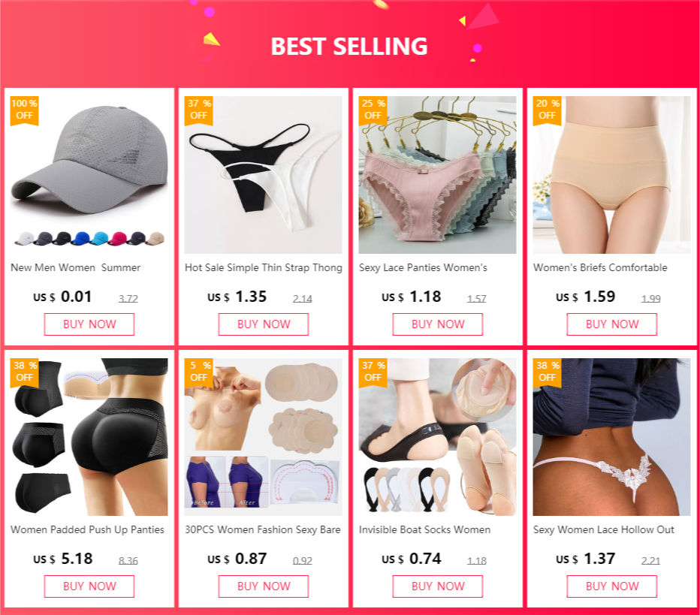Click the 20% OFF badge on the women's briefs
Image resolution: width=700 pixels, height=615 pixels.
click(x=547, y=110)
